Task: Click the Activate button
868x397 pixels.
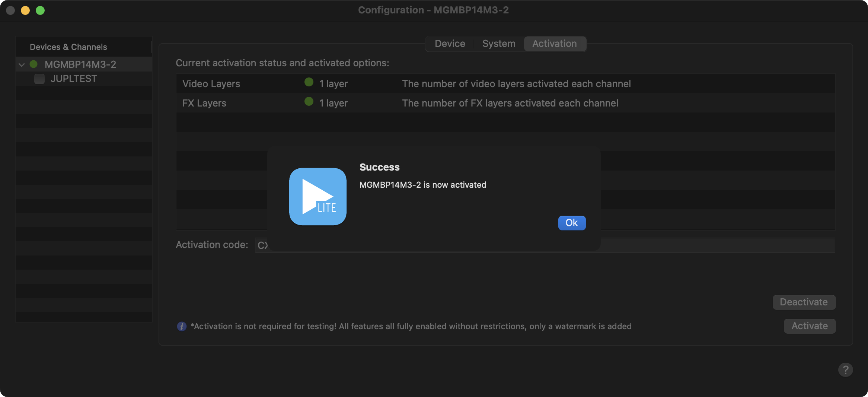Action: pyautogui.click(x=809, y=326)
